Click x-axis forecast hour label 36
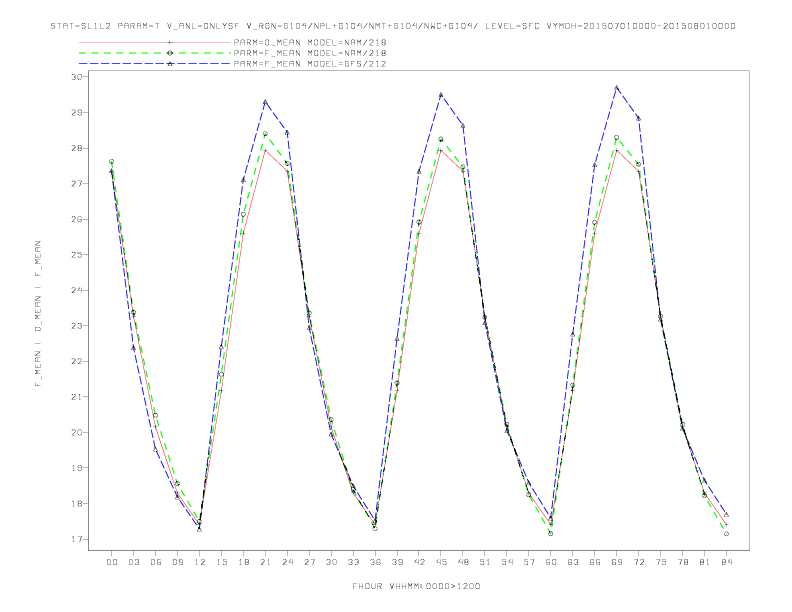This screenshot has height=612, width=792. [375, 562]
